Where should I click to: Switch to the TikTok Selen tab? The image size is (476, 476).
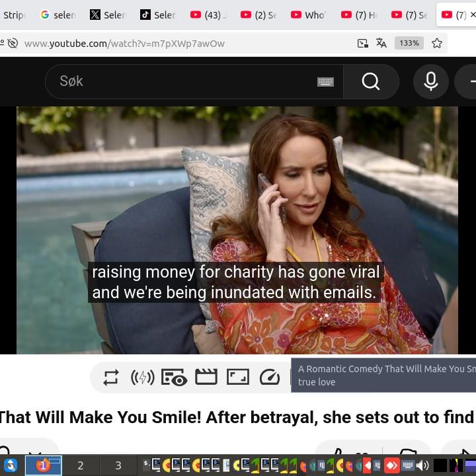tap(158, 15)
